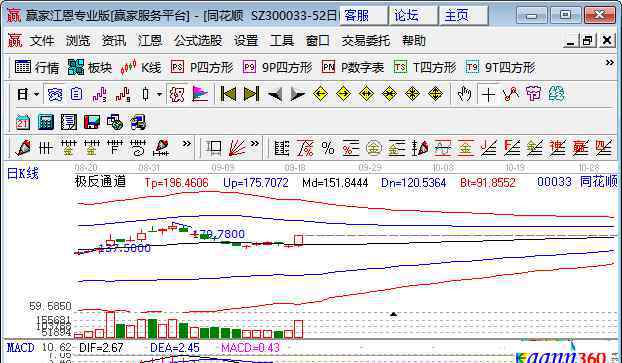Image resolution: width=622 pixels, height=363 pixels.
Task: Click the 论坛 forum button
Action: (413, 16)
